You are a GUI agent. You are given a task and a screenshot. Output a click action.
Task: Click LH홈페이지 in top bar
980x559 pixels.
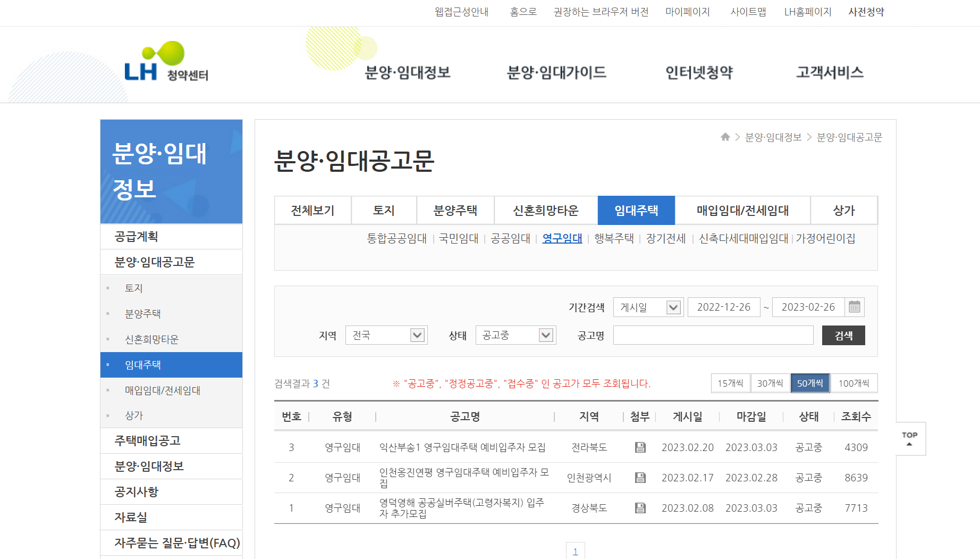(x=808, y=12)
